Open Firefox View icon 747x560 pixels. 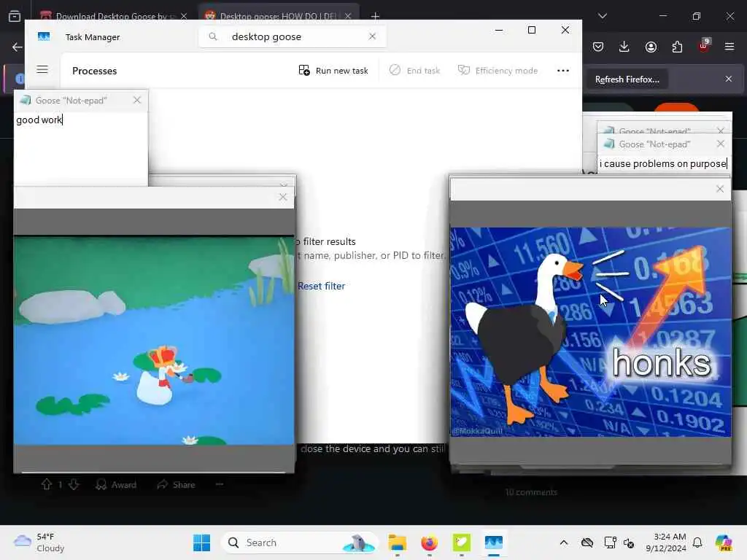(x=15, y=16)
